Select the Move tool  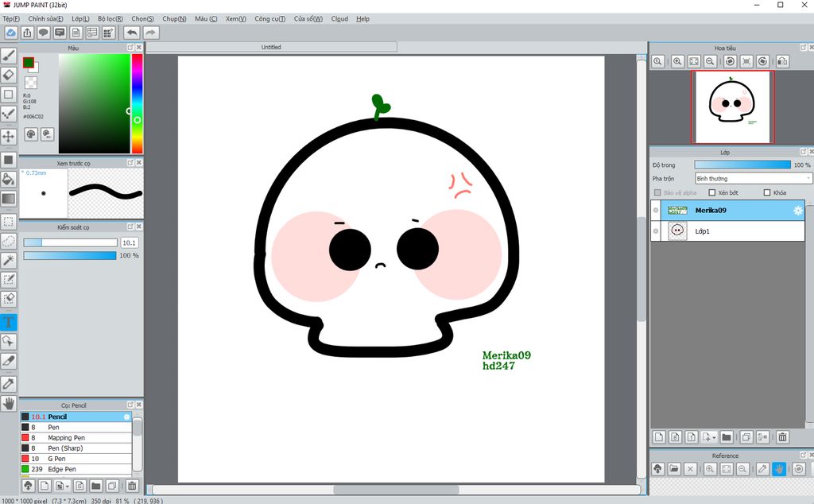coord(8,137)
